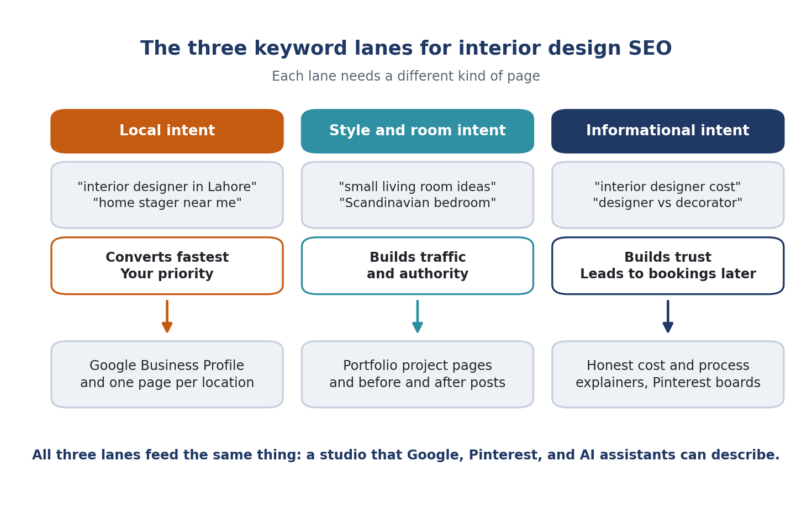Select the "Portfolio project pages" box

(418, 374)
